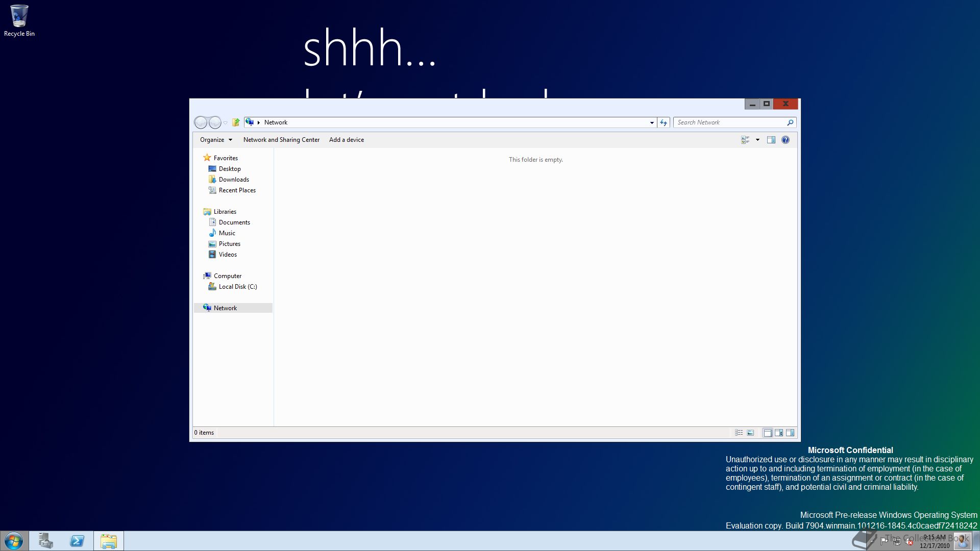Click the Up folder icon
Image resolution: width=980 pixels, height=551 pixels.
point(236,122)
